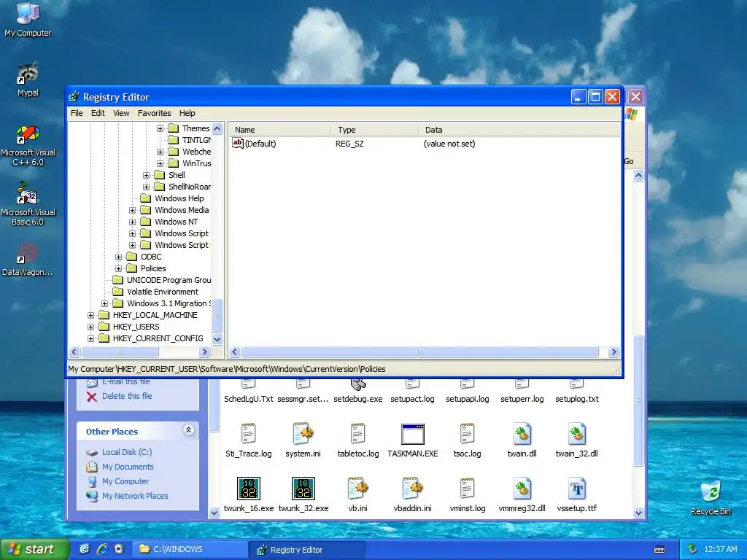This screenshot has height=560, width=747.
Task: Click Show Desktop quick launch icon
Action: tap(85, 549)
